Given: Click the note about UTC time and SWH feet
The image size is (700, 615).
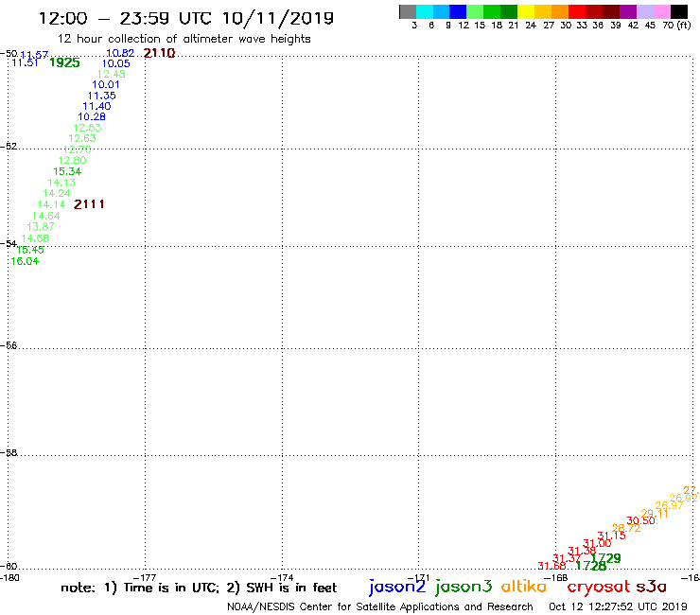Looking at the screenshot, I should 199,588.
